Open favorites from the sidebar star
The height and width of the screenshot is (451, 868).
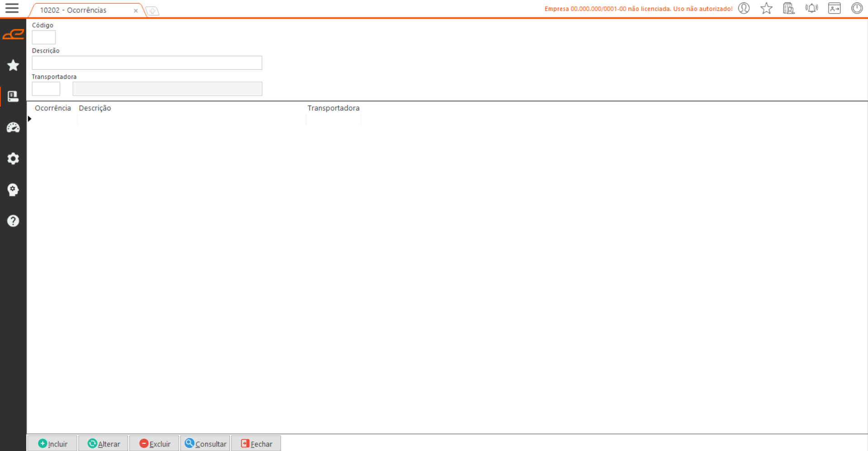tap(13, 65)
